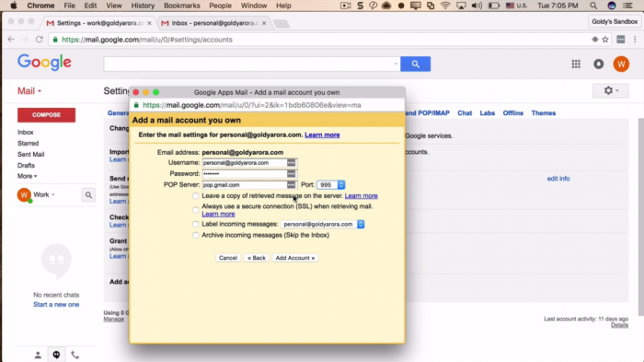Open the Details link for account activity

point(619,325)
